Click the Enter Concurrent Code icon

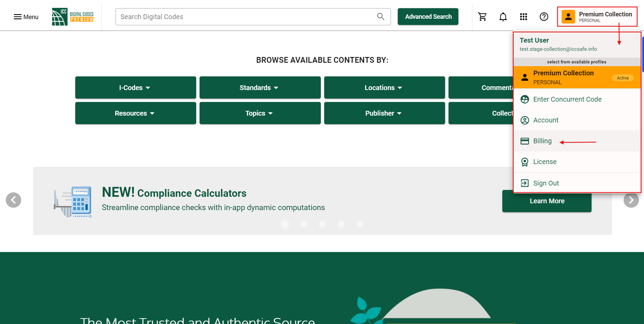(x=525, y=99)
